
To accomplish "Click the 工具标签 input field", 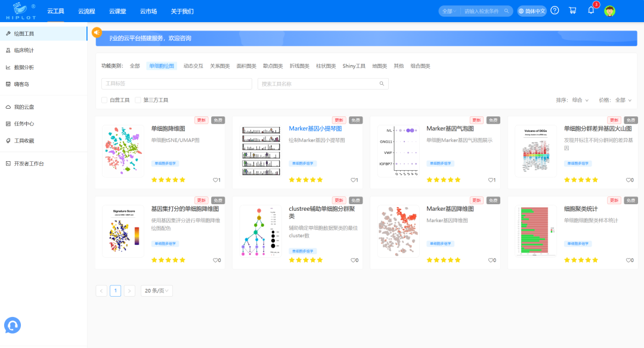I will 177,84.
